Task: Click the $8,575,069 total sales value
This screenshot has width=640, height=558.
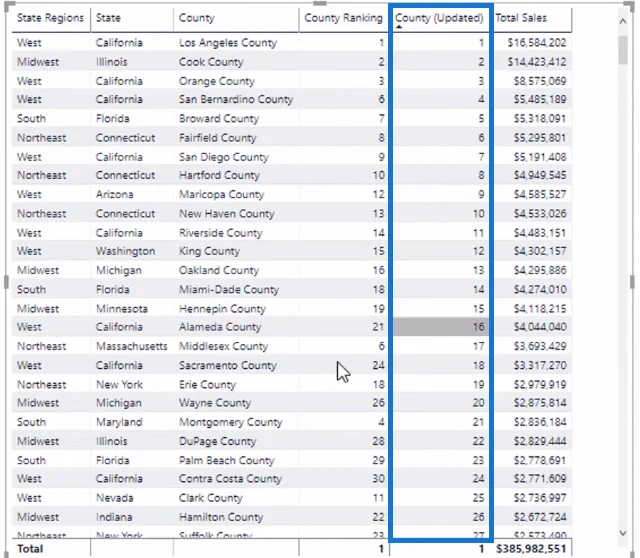Action: (540, 81)
